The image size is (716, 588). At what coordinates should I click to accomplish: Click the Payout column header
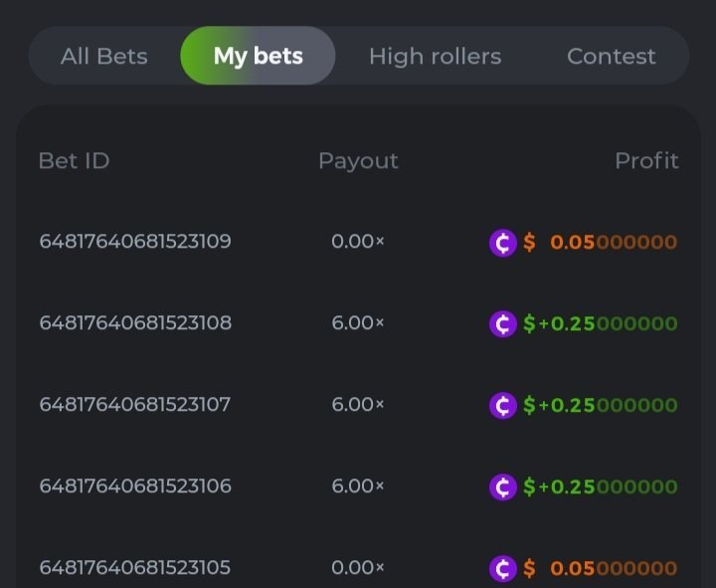coord(358,160)
